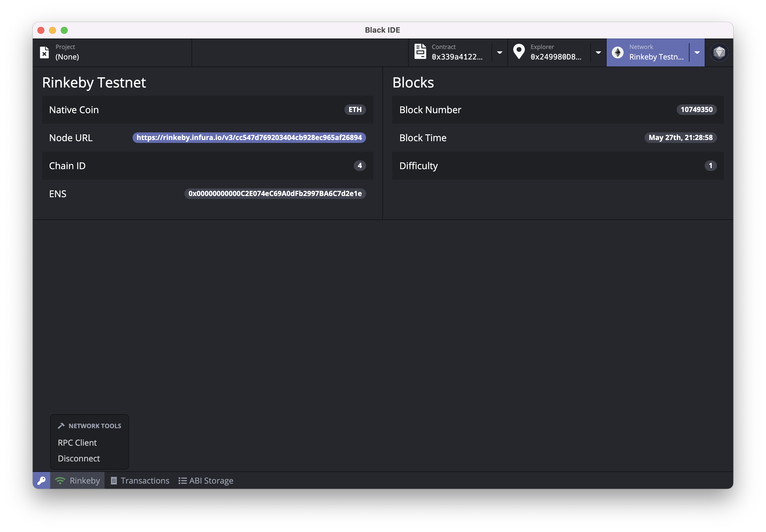The height and width of the screenshot is (532, 766).
Task: Open the Transactions tab
Action: coord(145,480)
